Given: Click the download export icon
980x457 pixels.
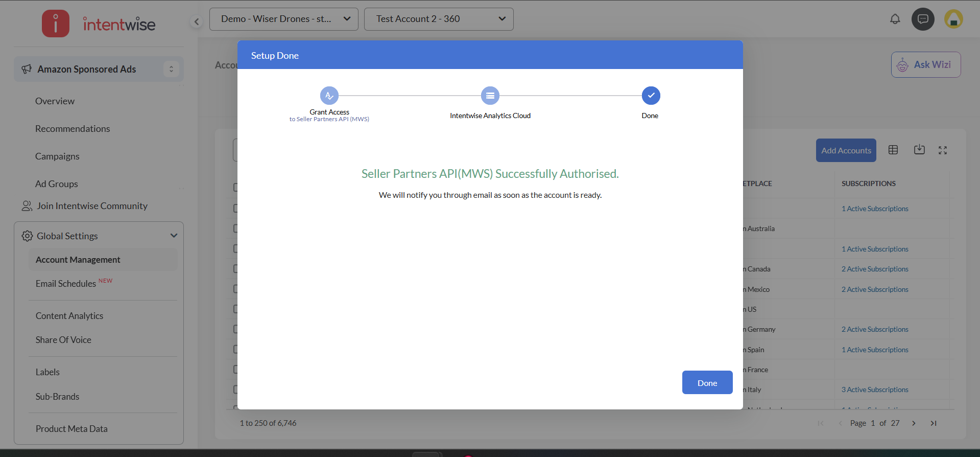Looking at the screenshot, I should coord(919,150).
